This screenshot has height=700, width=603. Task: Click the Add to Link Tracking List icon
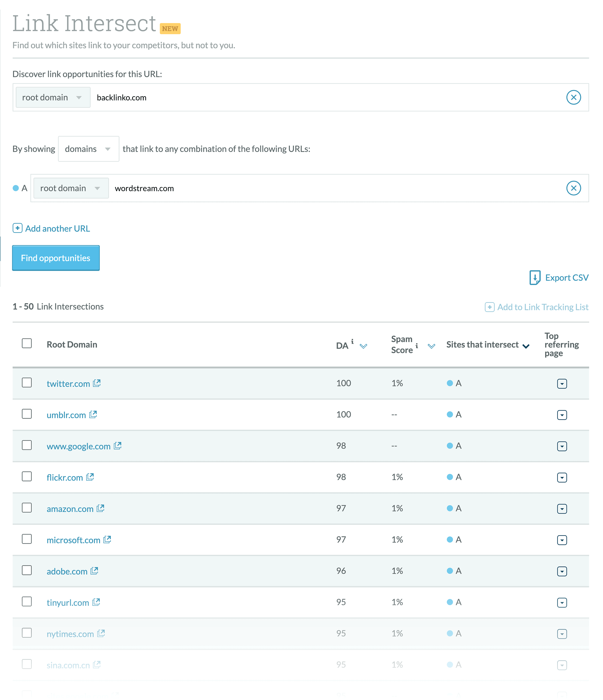pos(489,307)
